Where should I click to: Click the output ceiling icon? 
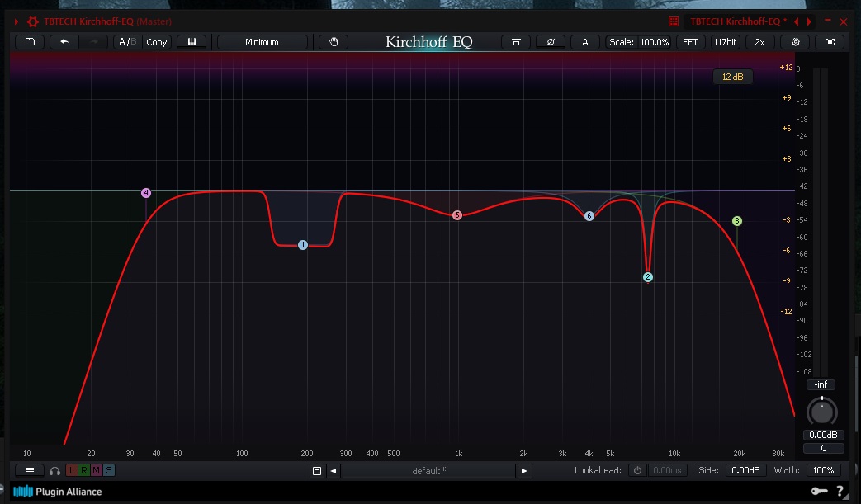click(516, 42)
